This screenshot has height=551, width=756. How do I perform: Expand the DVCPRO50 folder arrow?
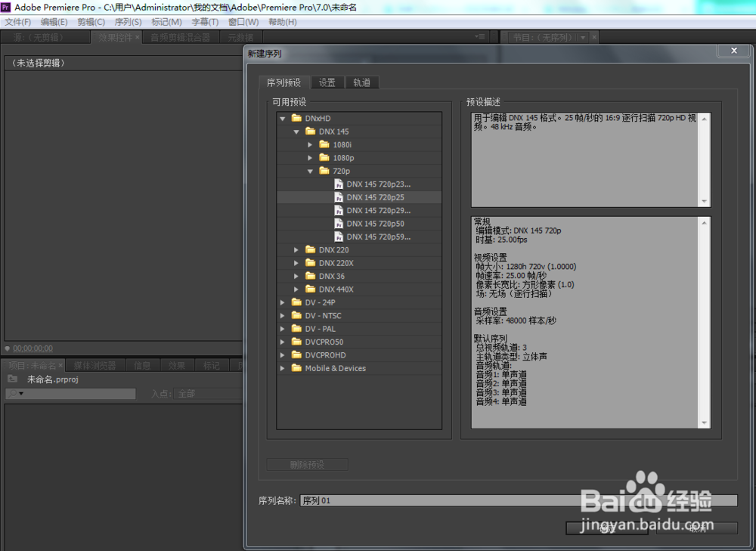coord(283,342)
